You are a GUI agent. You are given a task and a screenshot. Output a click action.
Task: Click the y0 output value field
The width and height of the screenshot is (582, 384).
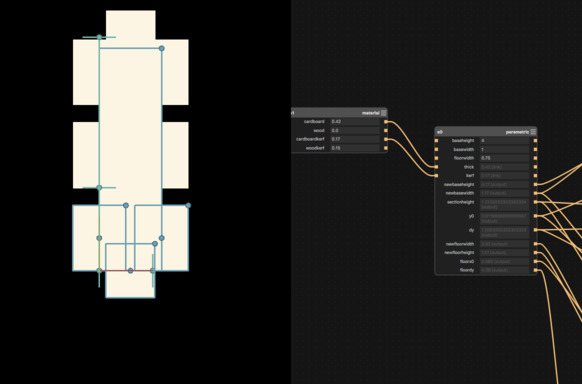[x=504, y=218]
